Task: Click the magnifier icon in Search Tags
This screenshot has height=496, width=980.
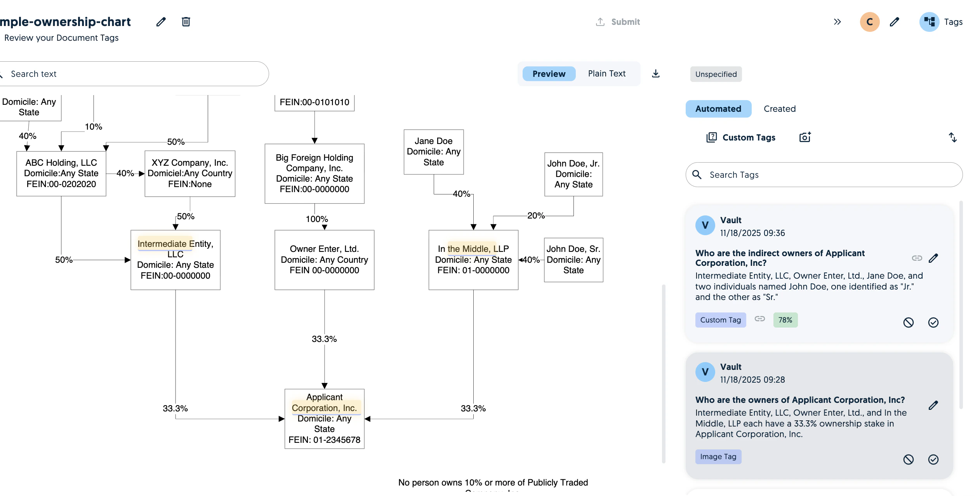Action: pos(697,175)
